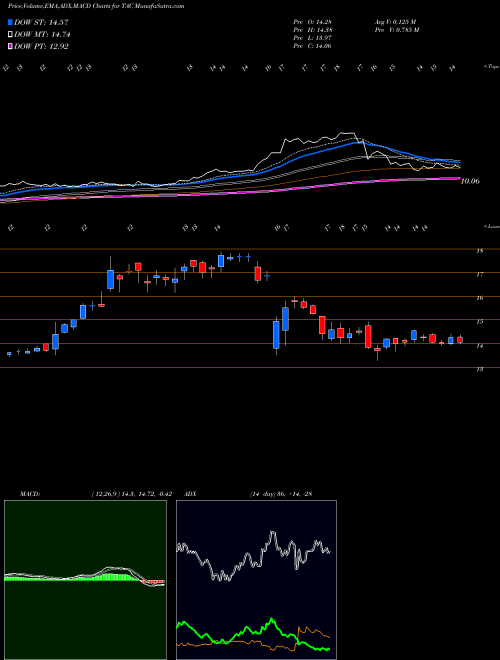The height and width of the screenshot is (660, 500).
Task: Click the MACD (12,26,9) parameter values
Action: click(x=131, y=494)
